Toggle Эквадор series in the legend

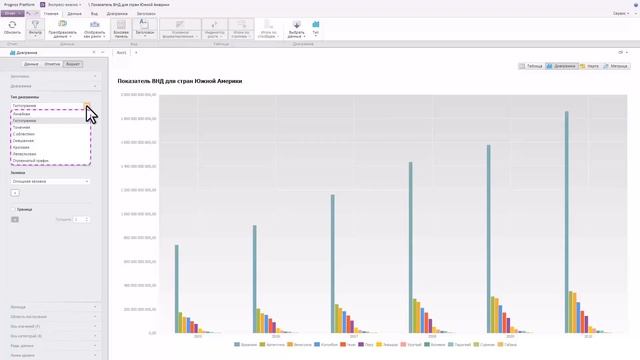point(387,345)
